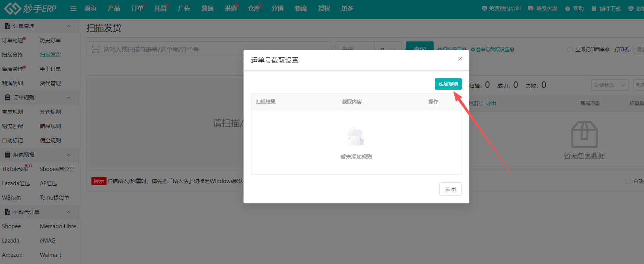Collapse the 订单规则 sidebar section
Screen dimensions: 644x264
tap(69, 98)
